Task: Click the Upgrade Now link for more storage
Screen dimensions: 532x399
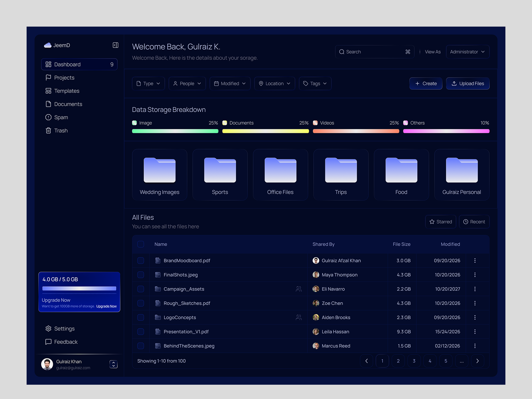Action: coord(106,306)
